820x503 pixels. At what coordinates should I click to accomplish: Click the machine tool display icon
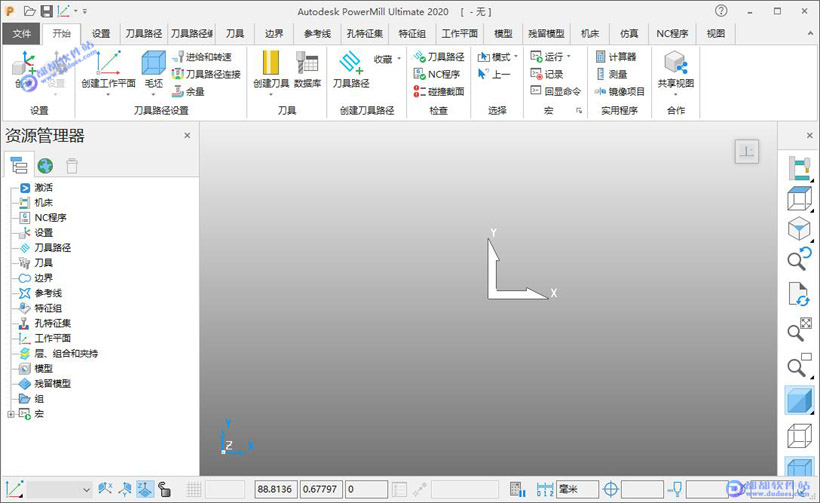tap(800, 168)
